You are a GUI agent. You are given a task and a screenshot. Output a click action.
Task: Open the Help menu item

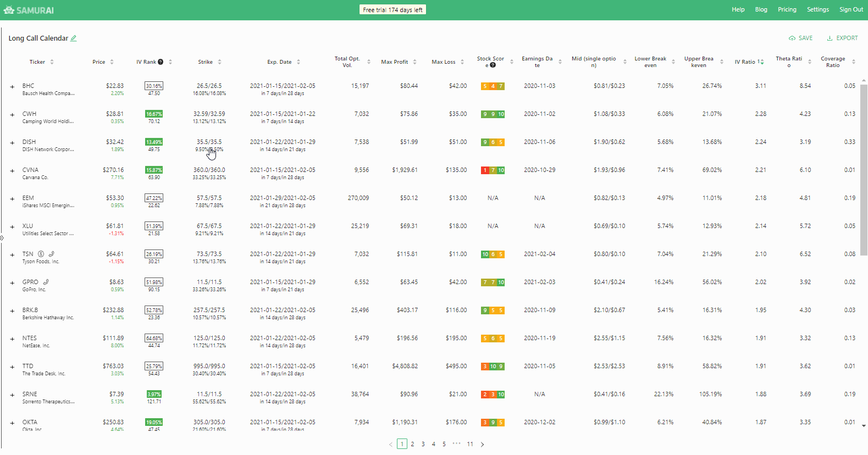(738, 10)
